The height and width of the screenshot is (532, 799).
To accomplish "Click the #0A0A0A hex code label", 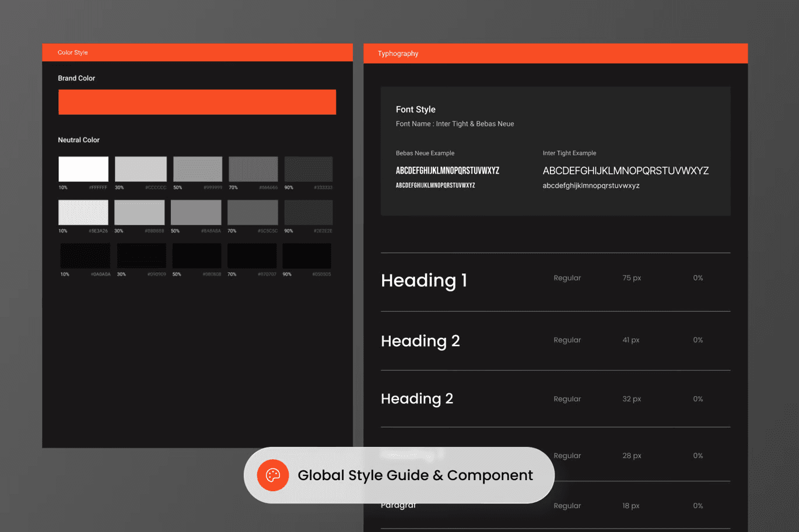I will (100, 274).
